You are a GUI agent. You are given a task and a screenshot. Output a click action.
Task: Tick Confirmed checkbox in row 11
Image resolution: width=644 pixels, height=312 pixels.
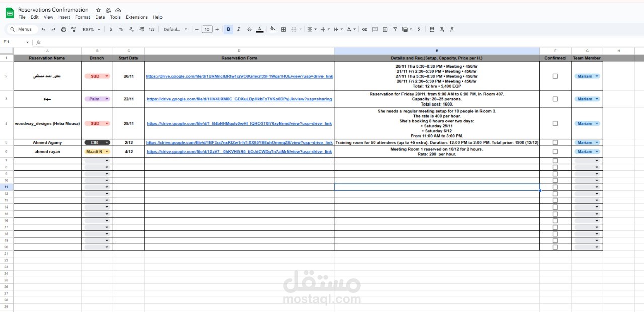[x=555, y=187]
